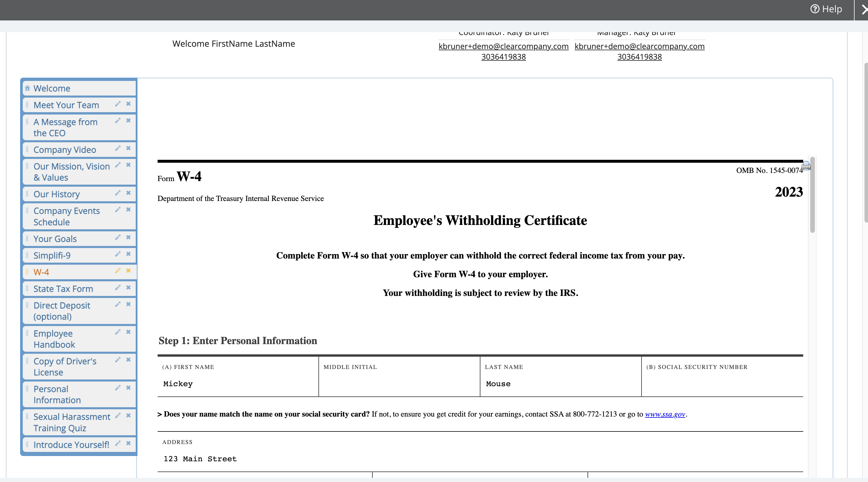The image size is (868, 482).
Task: Open the www.ssa.gov link
Action: coord(665,414)
